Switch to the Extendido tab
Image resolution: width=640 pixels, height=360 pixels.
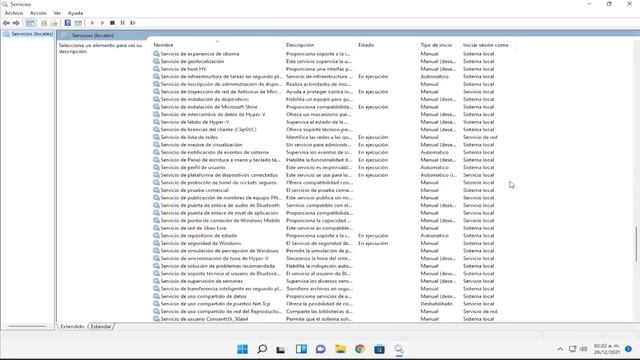[72, 327]
